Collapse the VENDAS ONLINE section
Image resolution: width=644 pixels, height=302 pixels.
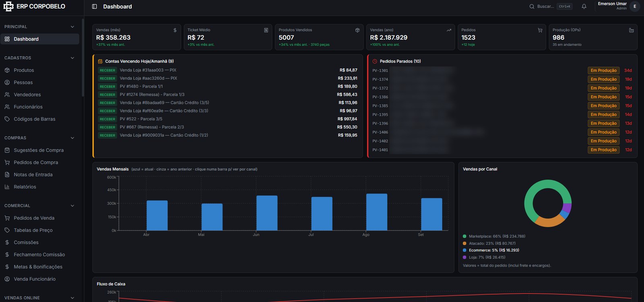point(72,298)
